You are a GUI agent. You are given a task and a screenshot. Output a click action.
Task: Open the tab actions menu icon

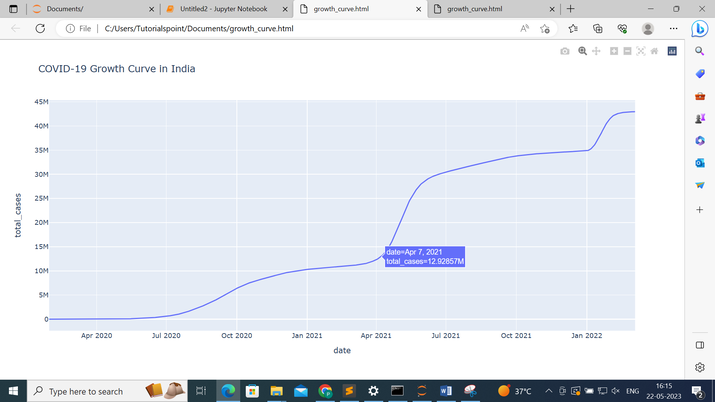(x=13, y=9)
